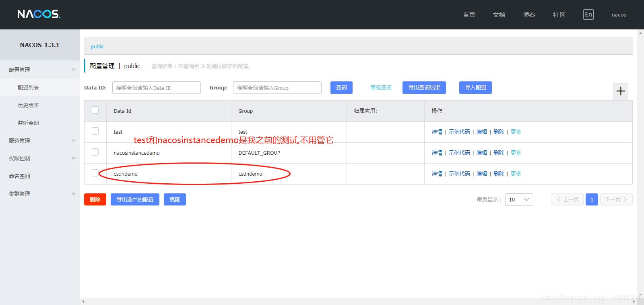Open 详情 for the test row
Image resolution: width=644 pixels, height=305 pixels.
tap(437, 132)
